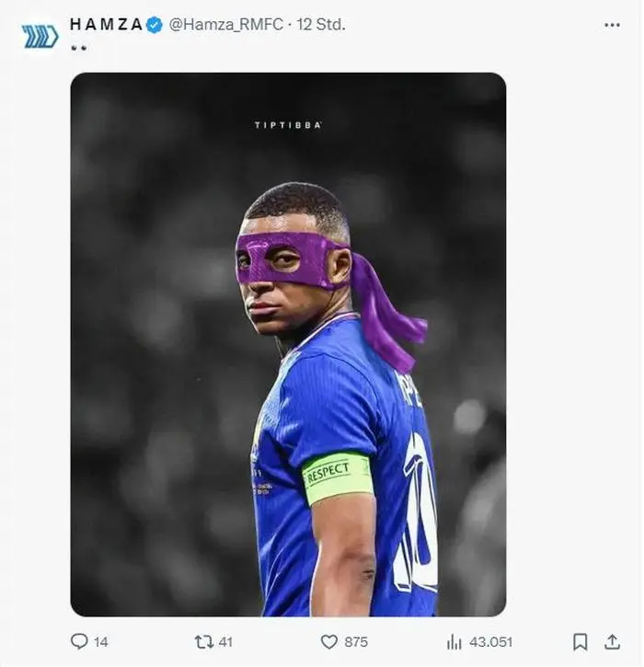Image resolution: width=644 pixels, height=667 pixels.
Task: Click the blue verified badge
Action: (155, 25)
